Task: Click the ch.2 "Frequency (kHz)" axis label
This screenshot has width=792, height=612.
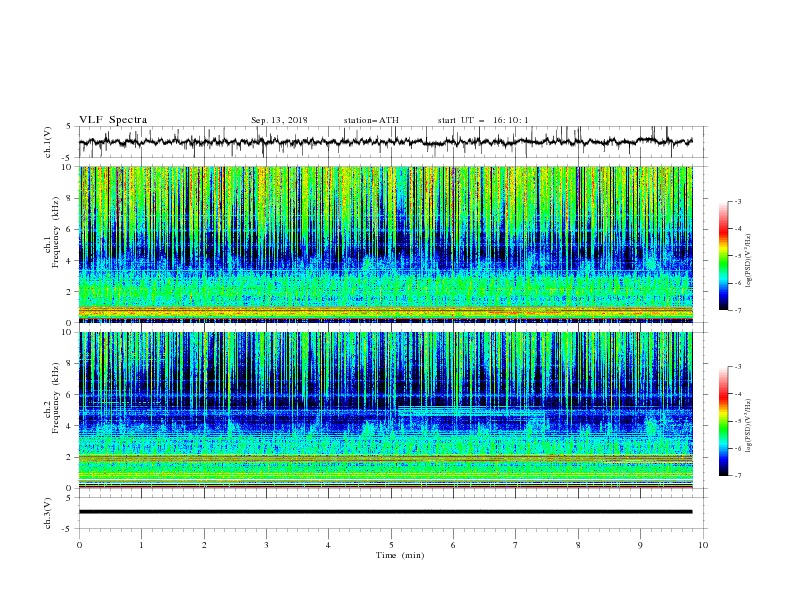Action: click(56, 398)
